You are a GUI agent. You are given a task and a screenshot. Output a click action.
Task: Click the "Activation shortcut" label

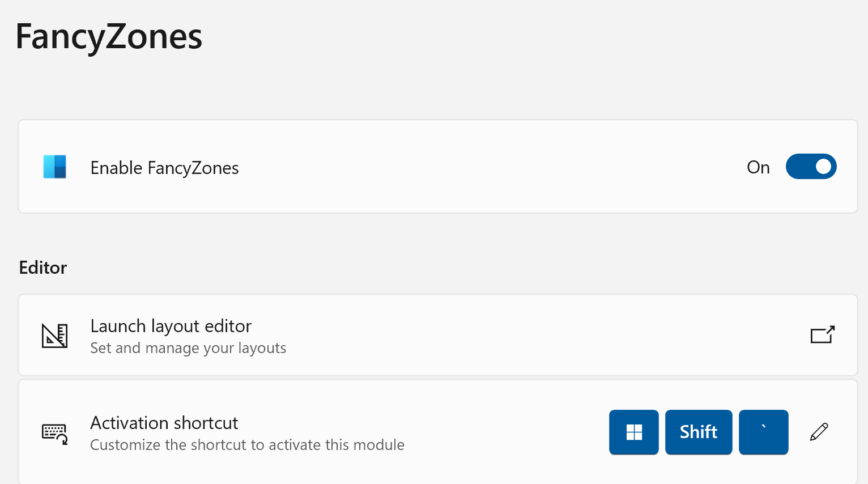[164, 423]
